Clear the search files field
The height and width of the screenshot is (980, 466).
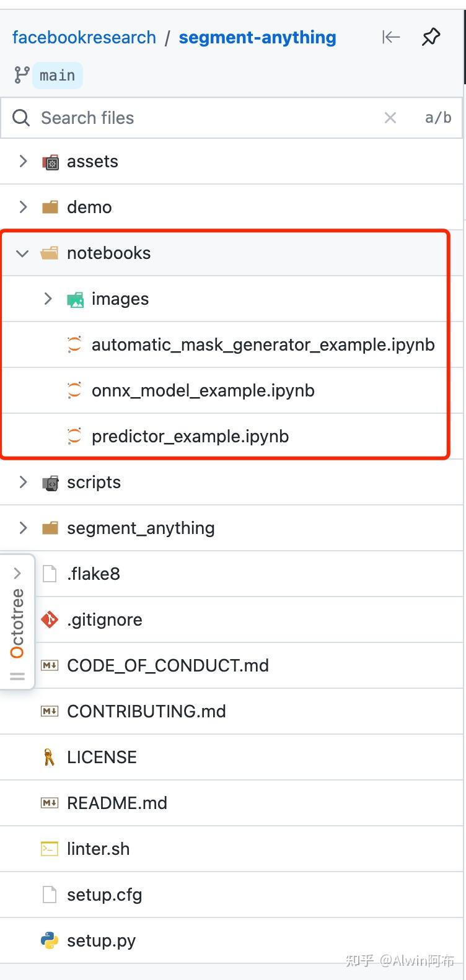tap(390, 118)
